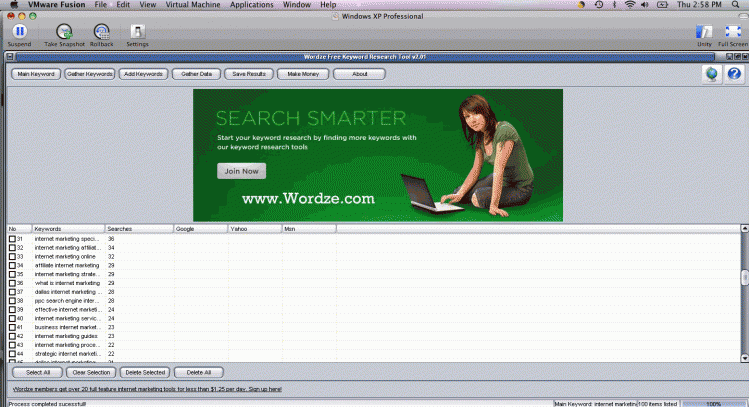Open the View menu

pyautogui.click(x=148, y=4)
